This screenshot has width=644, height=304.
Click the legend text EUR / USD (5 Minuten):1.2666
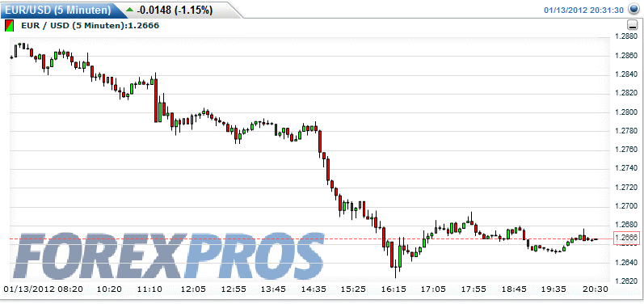click(x=90, y=26)
